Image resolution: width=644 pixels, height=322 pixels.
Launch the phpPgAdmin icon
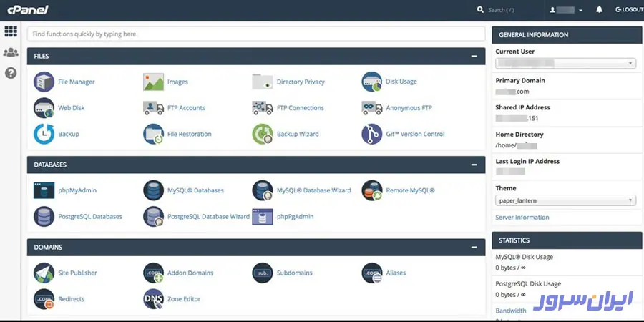[x=263, y=216]
